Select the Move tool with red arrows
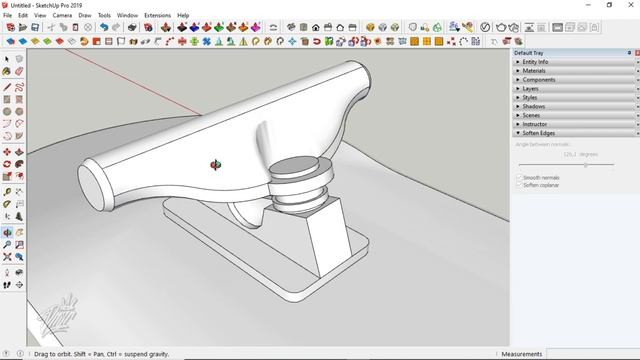The height and width of the screenshot is (360, 640). tap(7, 152)
